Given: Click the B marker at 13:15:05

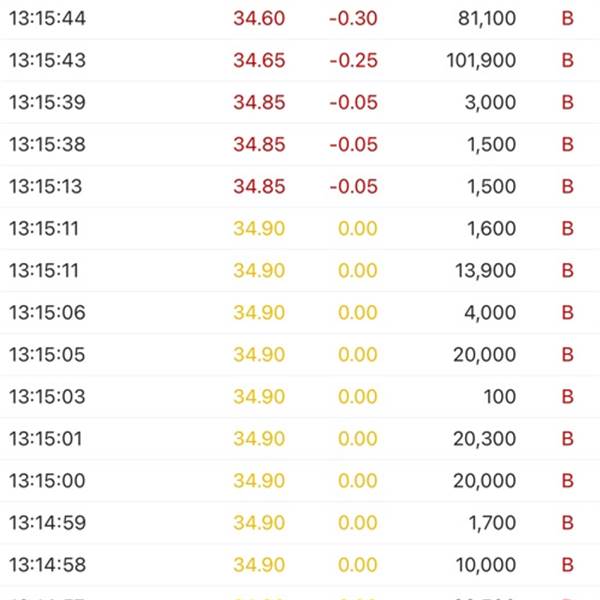Looking at the screenshot, I should point(567,354).
